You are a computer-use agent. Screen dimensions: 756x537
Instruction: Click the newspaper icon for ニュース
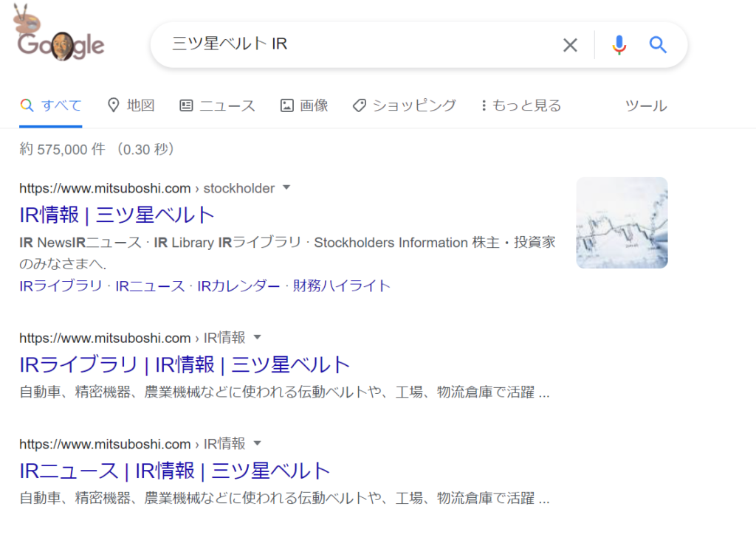pyautogui.click(x=186, y=105)
